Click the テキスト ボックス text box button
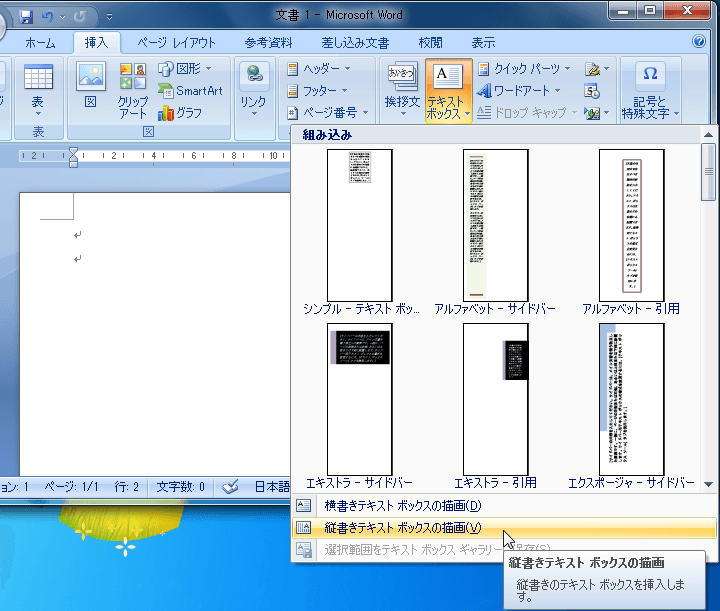Viewport: 720px width, 611px height. click(448, 91)
